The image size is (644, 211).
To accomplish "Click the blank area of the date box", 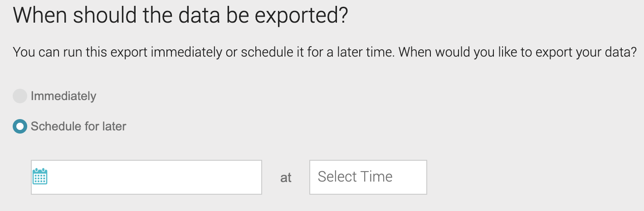I will coord(154,177).
